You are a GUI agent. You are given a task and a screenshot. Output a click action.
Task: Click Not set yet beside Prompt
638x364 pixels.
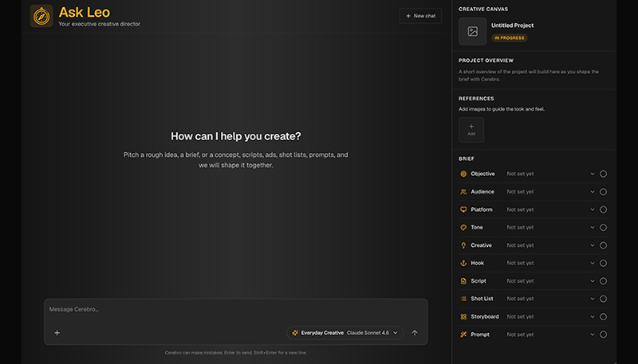click(x=520, y=335)
